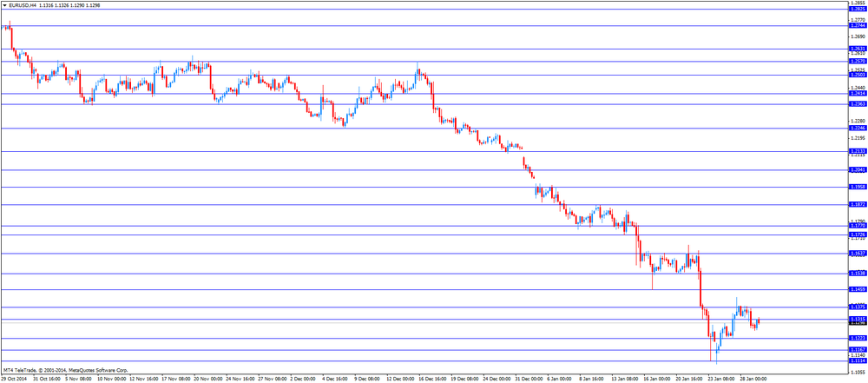Click the 27 Nov 08:00 time label
868x383 pixels.
(x=272, y=380)
